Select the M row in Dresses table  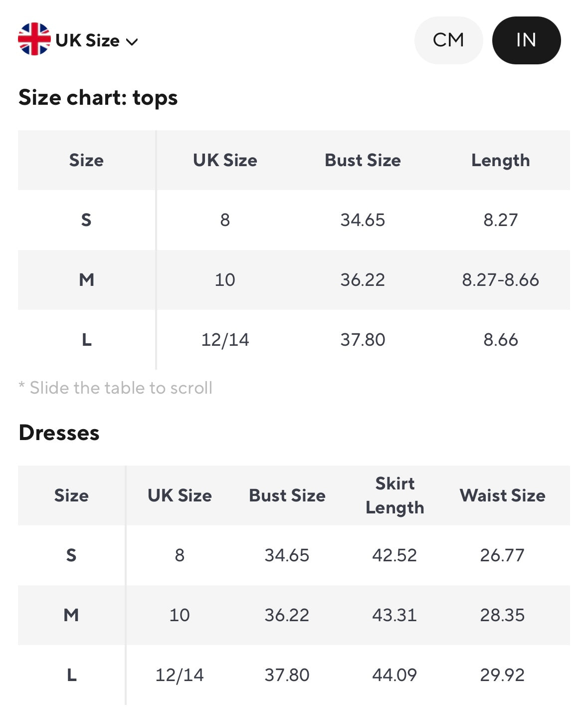tap(71, 615)
